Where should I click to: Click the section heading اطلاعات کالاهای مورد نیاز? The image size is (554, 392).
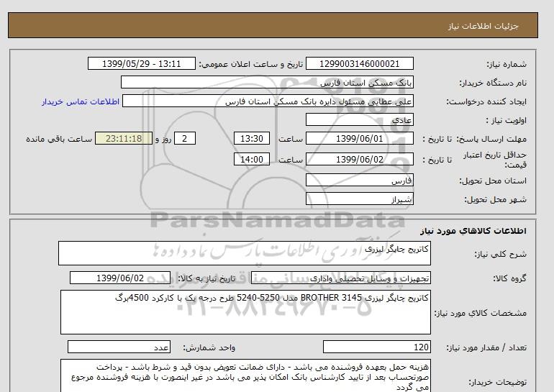point(473,231)
